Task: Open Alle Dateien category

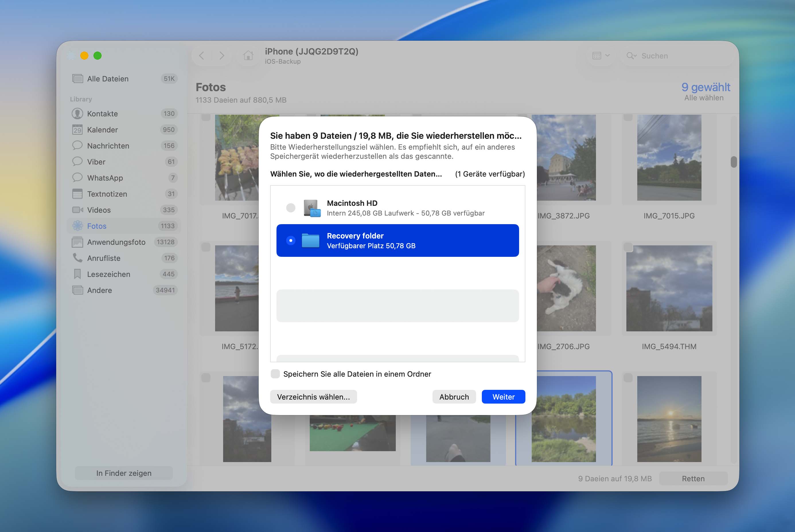Action: coord(124,79)
